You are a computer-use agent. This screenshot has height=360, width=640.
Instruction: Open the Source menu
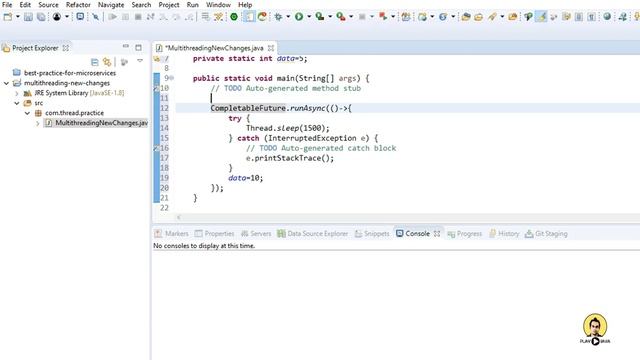(48, 4)
